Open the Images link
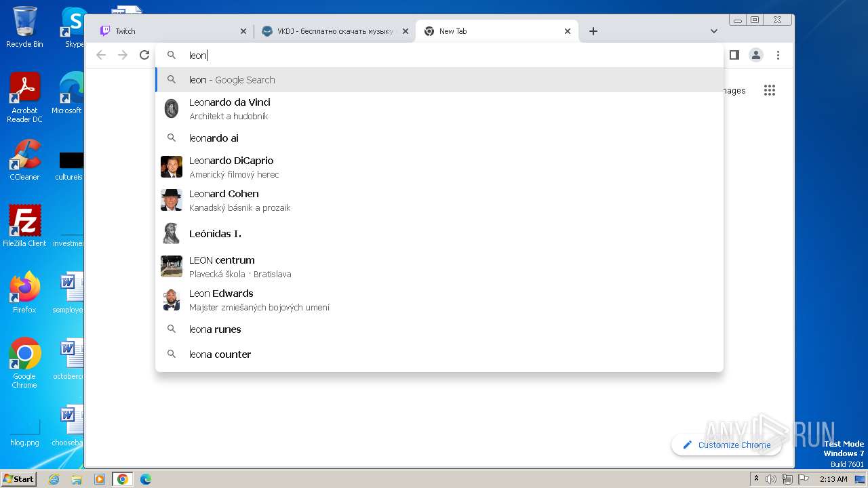 click(733, 90)
